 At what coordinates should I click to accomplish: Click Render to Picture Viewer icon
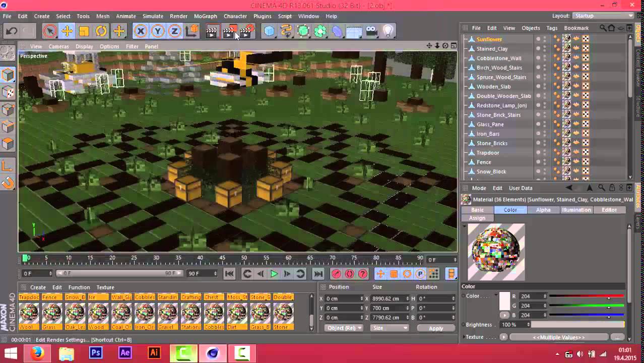[x=229, y=32]
